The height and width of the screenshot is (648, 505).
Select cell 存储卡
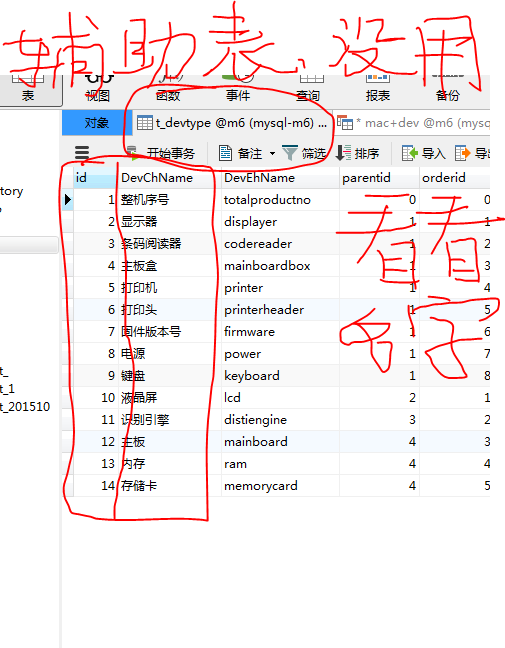169,486
